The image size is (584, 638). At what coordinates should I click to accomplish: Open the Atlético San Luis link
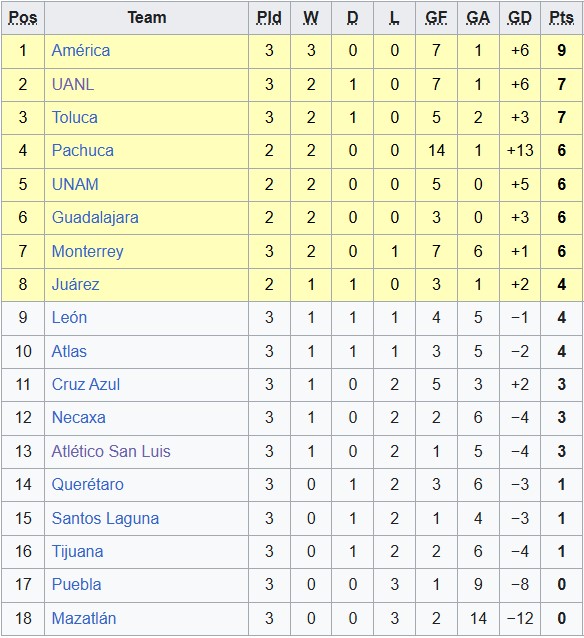tap(111, 452)
